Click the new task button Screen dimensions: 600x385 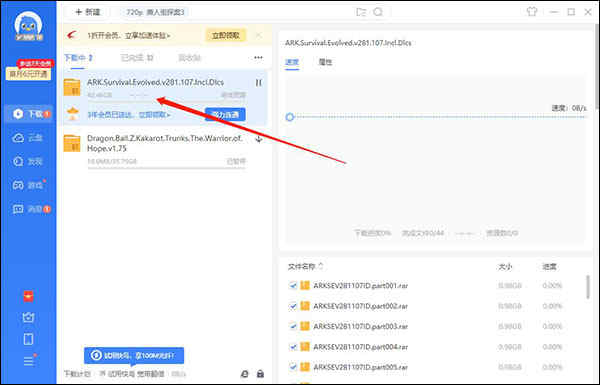click(88, 12)
